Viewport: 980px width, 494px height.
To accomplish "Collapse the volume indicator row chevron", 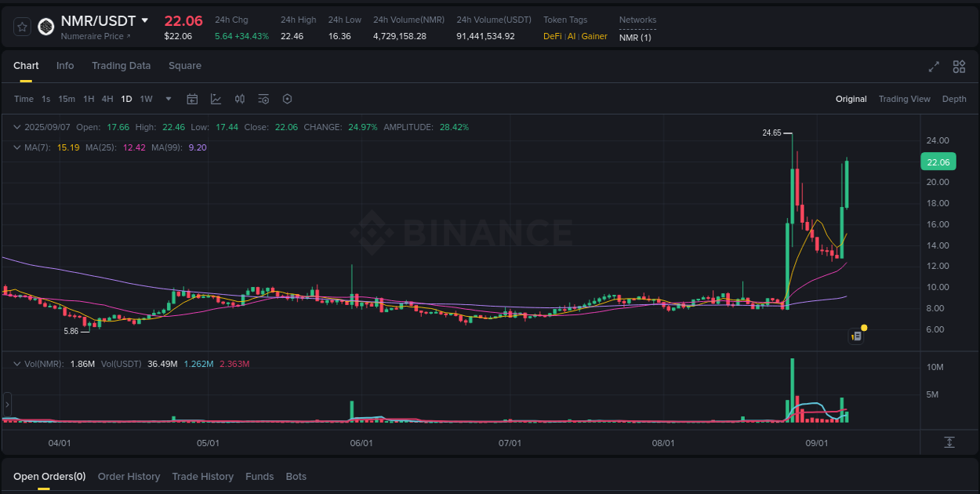I will (x=16, y=363).
